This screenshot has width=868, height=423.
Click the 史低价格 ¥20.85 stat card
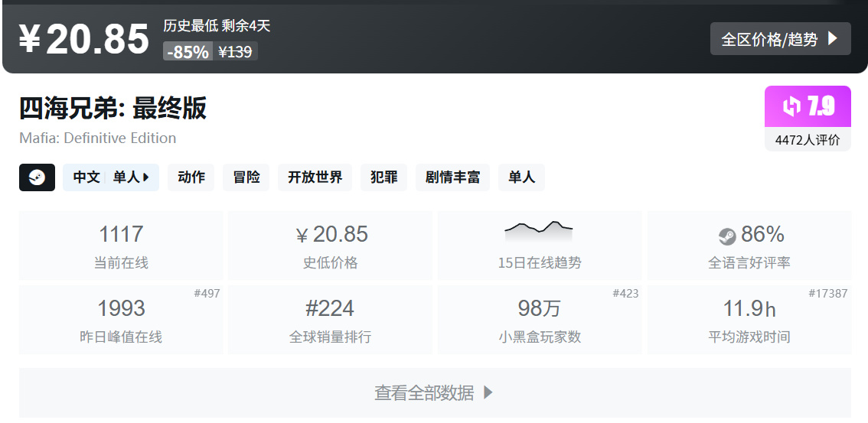[331, 245]
